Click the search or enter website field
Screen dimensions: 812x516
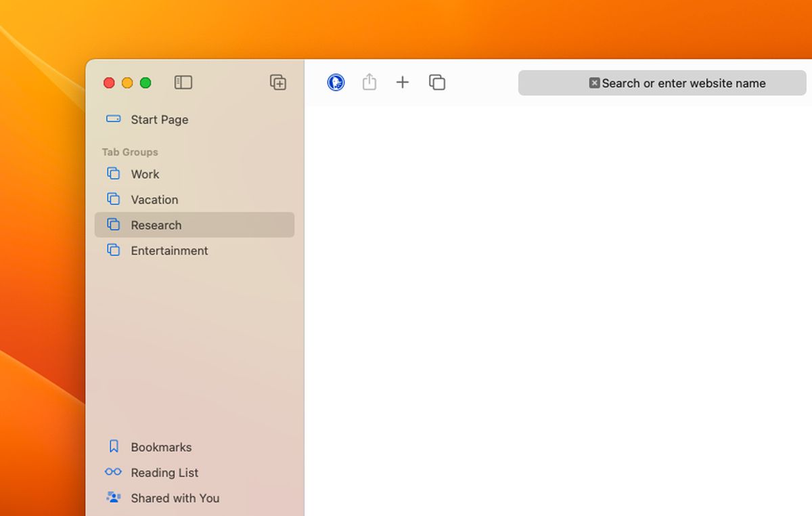click(x=683, y=83)
